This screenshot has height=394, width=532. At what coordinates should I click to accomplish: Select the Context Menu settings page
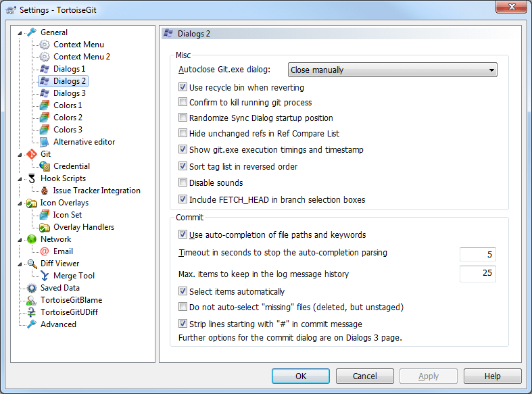tap(78, 45)
